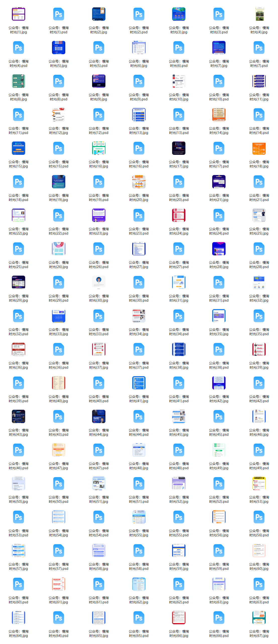278x644 pixels.
Task: Click the 时光(20).psd Ps icon
Action: pyautogui.click(x=179, y=182)
